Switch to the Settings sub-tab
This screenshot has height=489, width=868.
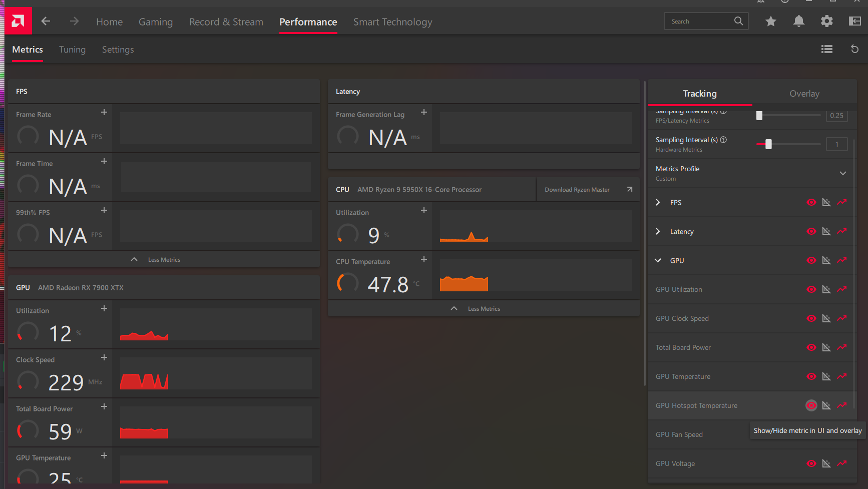[118, 50]
